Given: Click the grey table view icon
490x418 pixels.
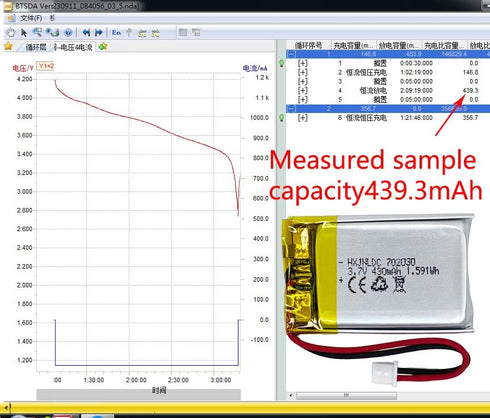Looking at the screenshot, I should click(183, 32).
